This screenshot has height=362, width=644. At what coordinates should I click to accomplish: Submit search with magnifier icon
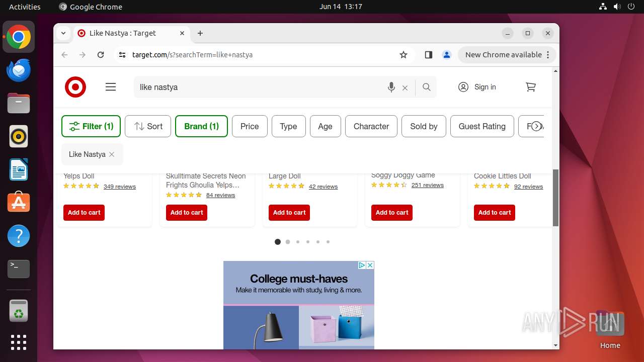[x=427, y=87]
